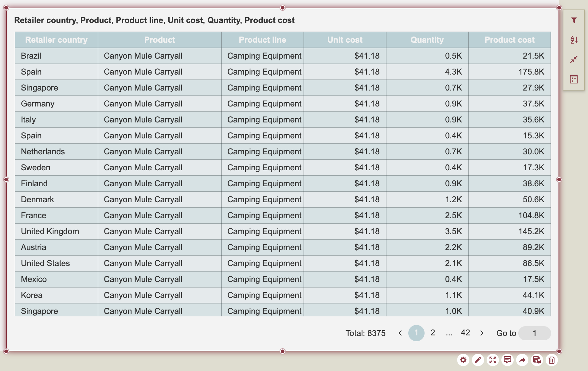This screenshot has height=371, width=588.
Task: Open the comment bubble icon
Action: pyautogui.click(x=507, y=360)
